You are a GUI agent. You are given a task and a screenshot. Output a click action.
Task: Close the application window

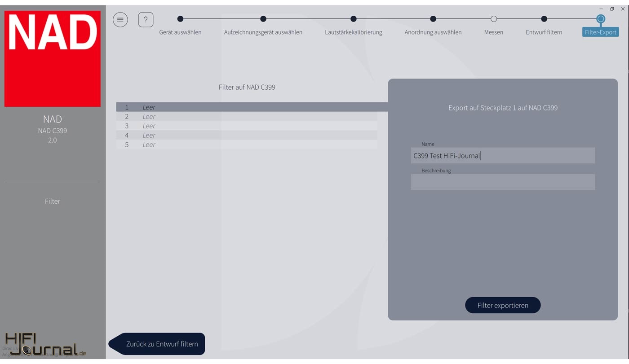(x=623, y=9)
